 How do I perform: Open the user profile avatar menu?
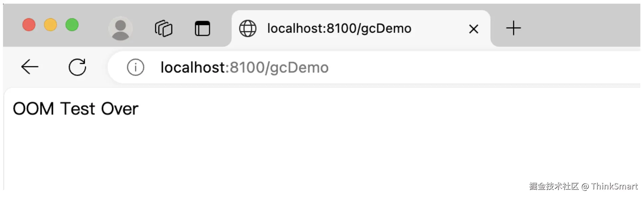120,29
